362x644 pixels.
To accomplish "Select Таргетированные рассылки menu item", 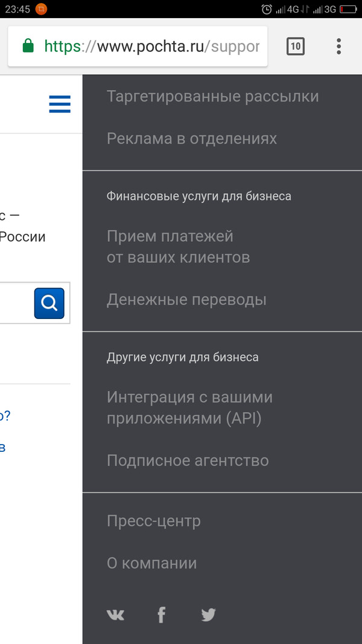I will (x=212, y=97).
